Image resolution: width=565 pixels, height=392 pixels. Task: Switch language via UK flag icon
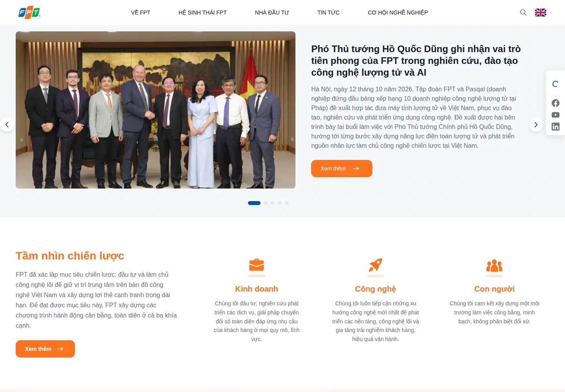point(541,13)
